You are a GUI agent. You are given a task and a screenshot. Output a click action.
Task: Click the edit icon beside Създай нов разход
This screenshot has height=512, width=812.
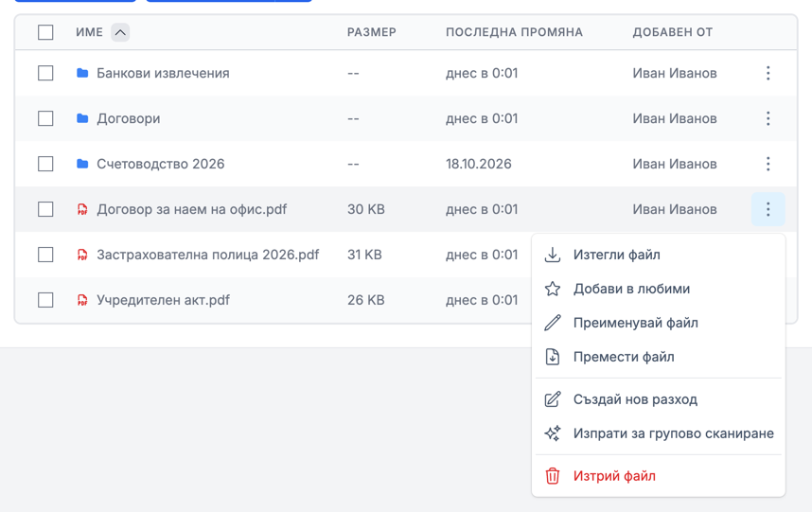[x=552, y=399]
